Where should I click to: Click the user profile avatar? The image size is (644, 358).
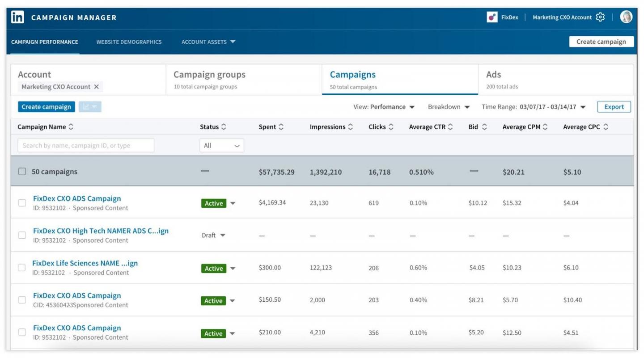[626, 17]
